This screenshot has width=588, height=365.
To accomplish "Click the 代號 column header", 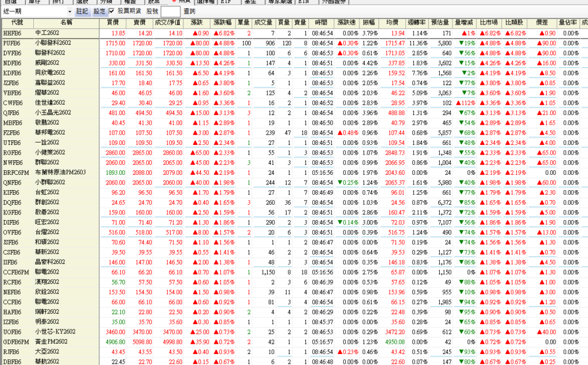I will 17,22.
